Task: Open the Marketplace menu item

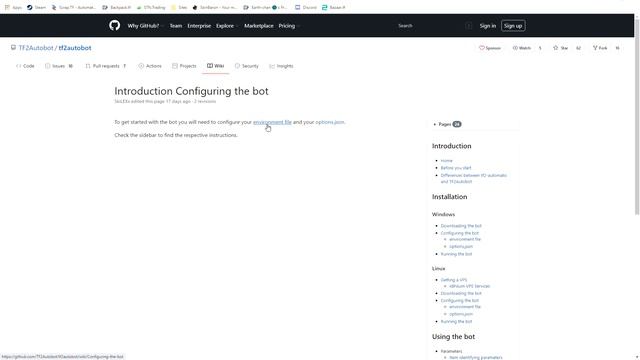Action: [x=259, y=26]
